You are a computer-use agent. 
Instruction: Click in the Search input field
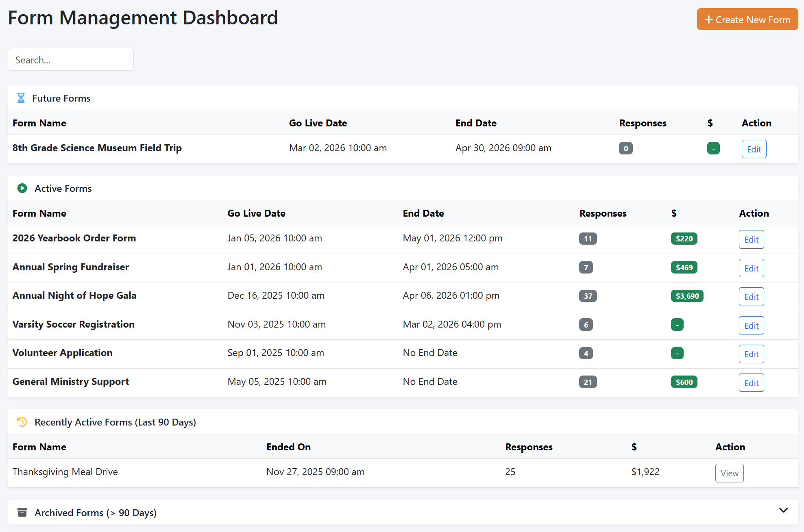[x=71, y=60]
